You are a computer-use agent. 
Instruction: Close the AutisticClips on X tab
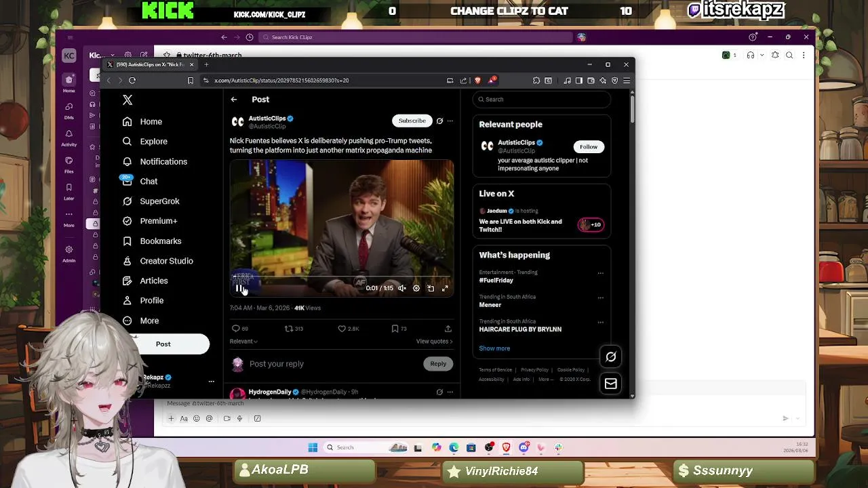pos(191,64)
